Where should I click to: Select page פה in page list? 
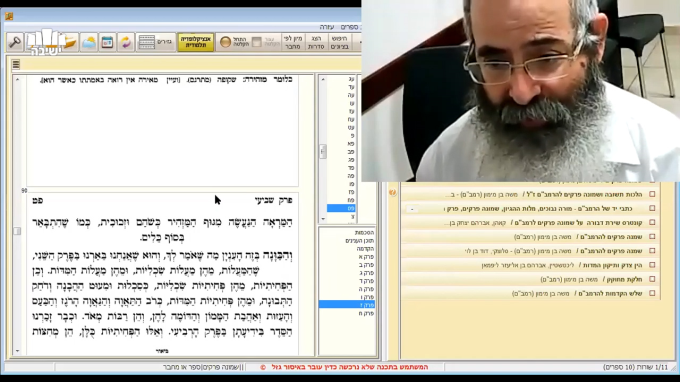tap(351, 176)
